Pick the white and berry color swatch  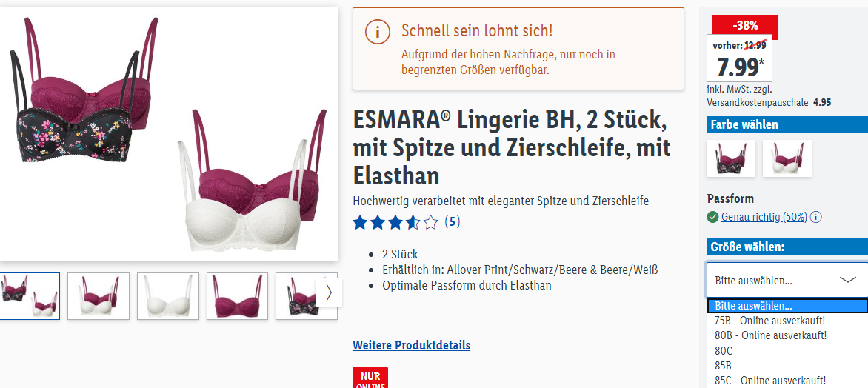point(787,158)
